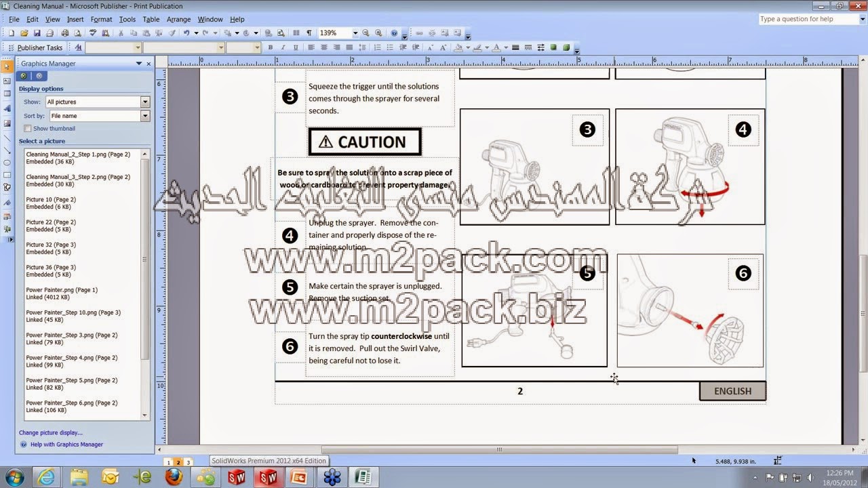Choose the Select Objects arrow tool

coord(7,66)
